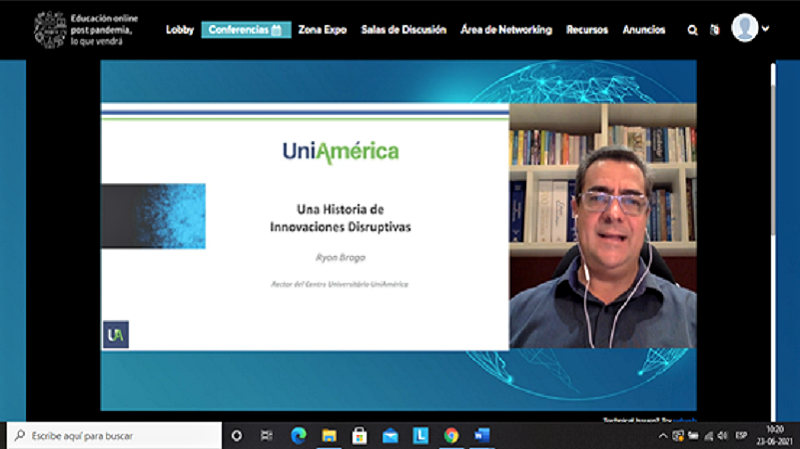Viewport: 800px width, 449px height.
Task: Switch to Google Chrome in taskbar
Action: [x=451, y=436]
